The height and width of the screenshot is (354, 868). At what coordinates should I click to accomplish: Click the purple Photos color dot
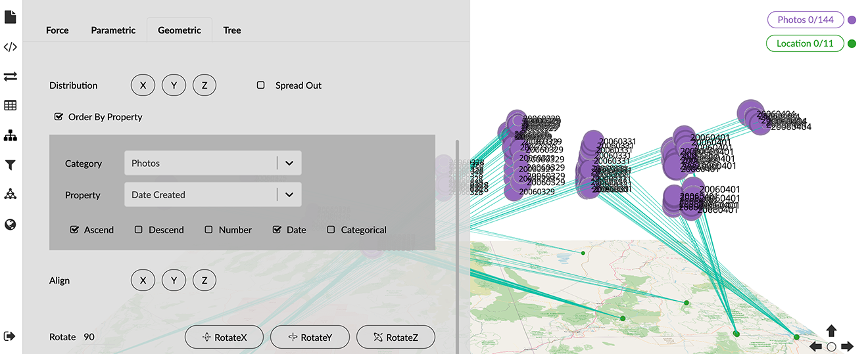coord(852,20)
